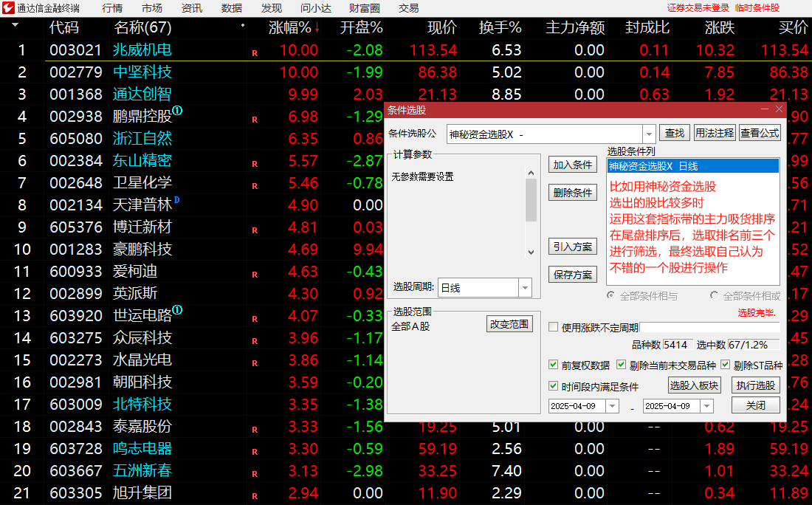
Task: Click the 保存方案 button
Action: pyautogui.click(x=572, y=275)
